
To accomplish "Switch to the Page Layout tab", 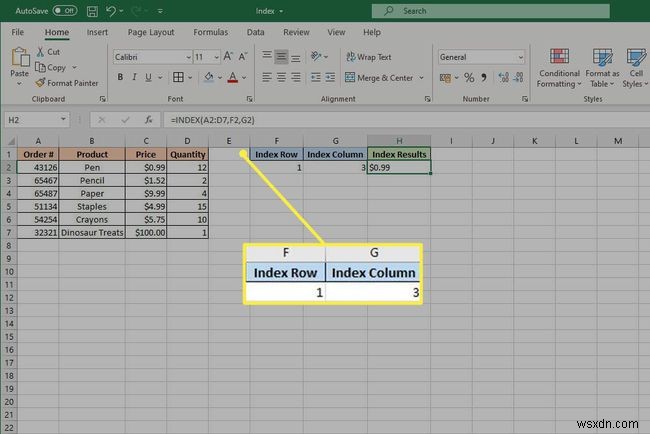I will pyautogui.click(x=151, y=32).
